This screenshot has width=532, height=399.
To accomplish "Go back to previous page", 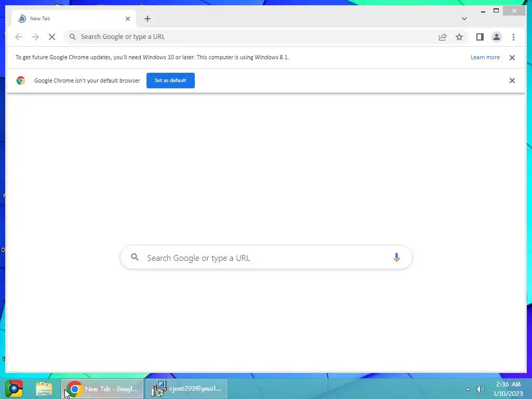I will coord(19,37).
